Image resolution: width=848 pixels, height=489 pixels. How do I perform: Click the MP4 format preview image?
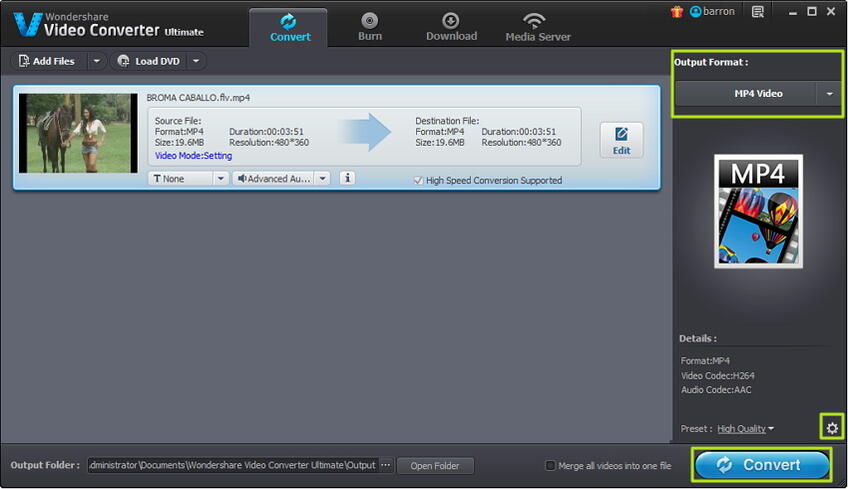click(x=758, y=211)
